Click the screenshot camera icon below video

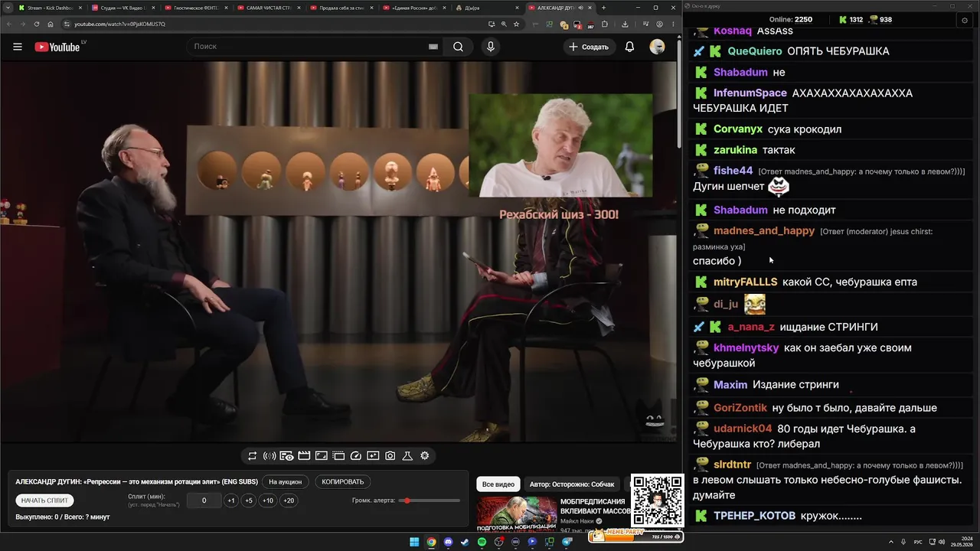point(390,456)
